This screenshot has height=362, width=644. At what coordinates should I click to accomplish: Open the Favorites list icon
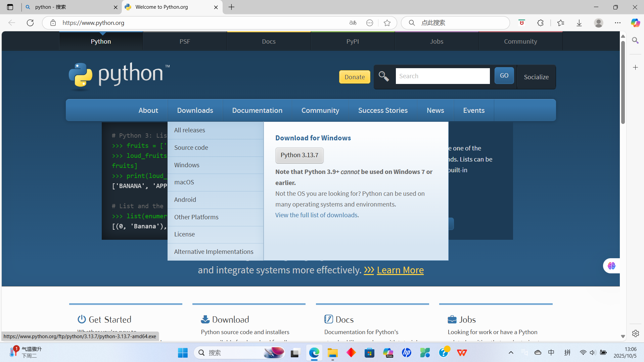click(x=561, y=23)
